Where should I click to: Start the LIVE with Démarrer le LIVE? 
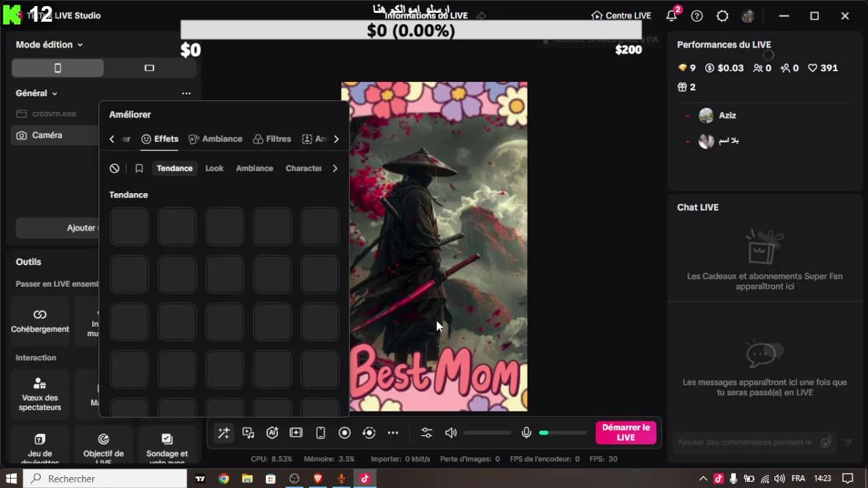point(626,432)
